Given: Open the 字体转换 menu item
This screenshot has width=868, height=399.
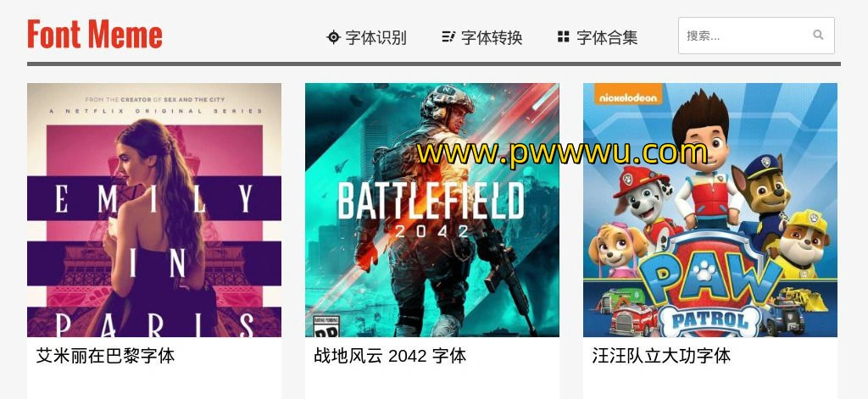Looking at the screenshot, I should (482, 37).
